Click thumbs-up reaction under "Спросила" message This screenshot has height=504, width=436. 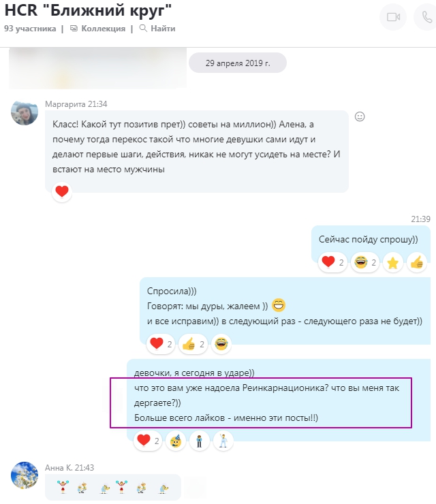click(x=193, y=344)
